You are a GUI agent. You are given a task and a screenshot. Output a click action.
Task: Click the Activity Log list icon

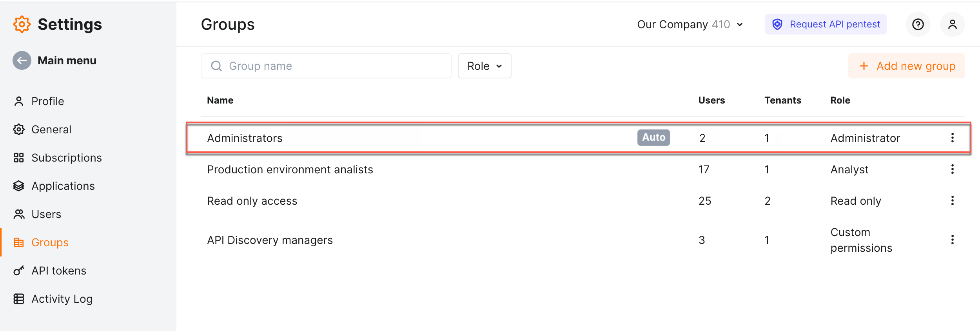[x=19, y=299]
